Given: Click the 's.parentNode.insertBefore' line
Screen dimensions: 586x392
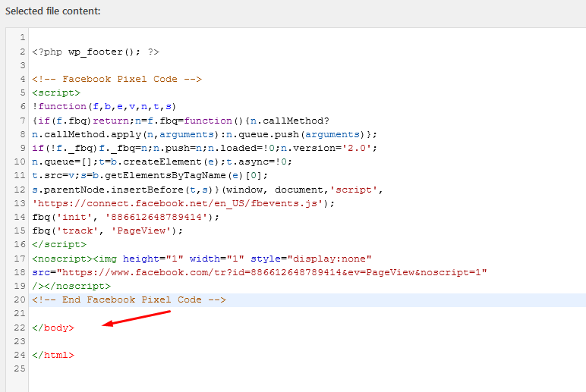Looking at the screenshot, I should point(207,190).
